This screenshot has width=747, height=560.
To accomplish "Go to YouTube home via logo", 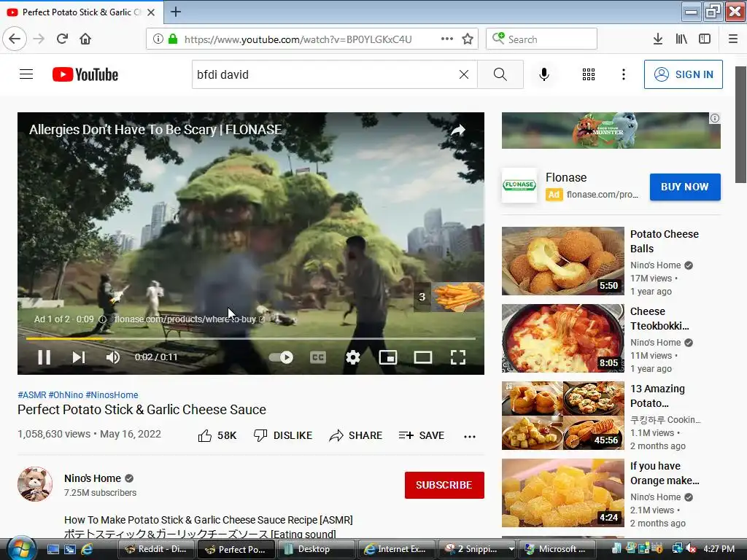I will tap(85, 74).
